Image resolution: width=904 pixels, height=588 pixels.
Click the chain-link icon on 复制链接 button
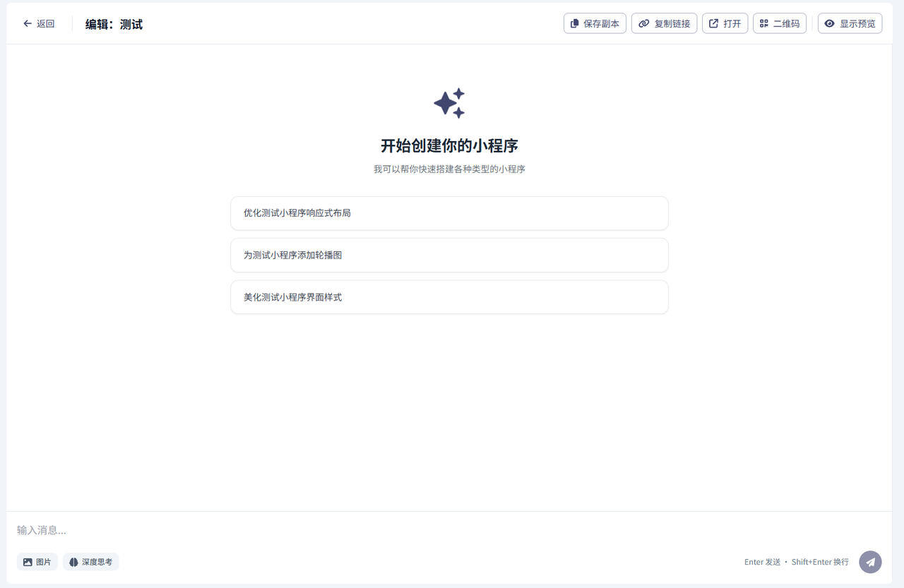pyautogui.click(x=643, y=23)
